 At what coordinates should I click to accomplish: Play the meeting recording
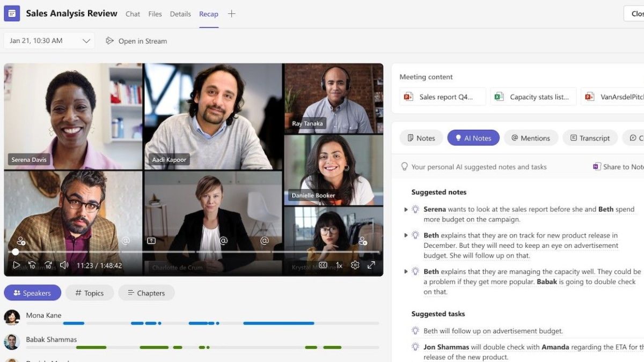(16, 265)
